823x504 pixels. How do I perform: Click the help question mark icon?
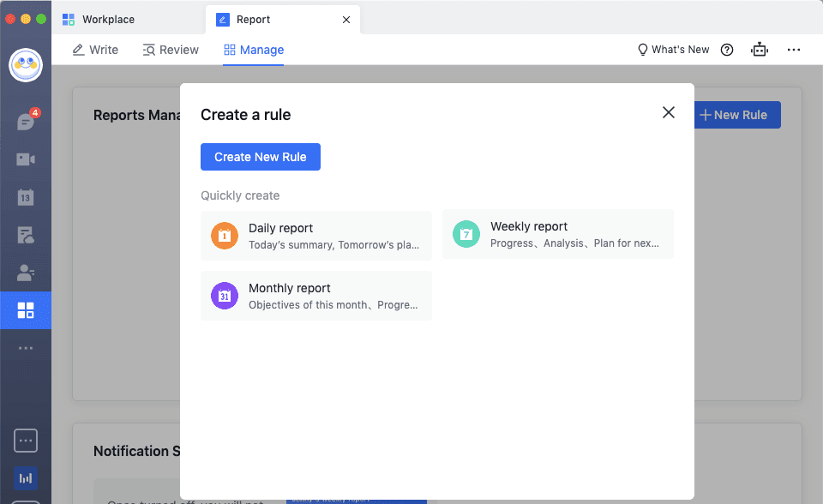click(727, 50)
